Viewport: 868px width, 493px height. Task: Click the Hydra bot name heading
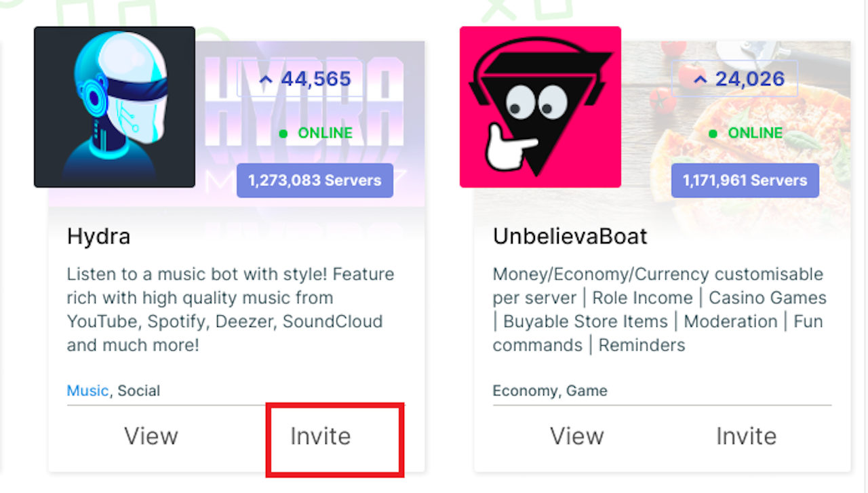point(98,237)
